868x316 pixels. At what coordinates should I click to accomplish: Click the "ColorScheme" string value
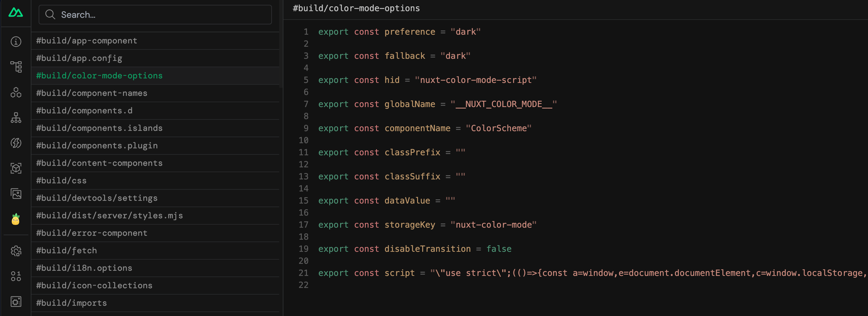(498, 128)
